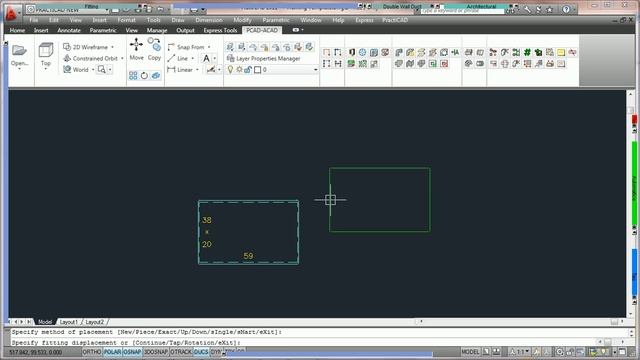Open the Modify menu

242,20
